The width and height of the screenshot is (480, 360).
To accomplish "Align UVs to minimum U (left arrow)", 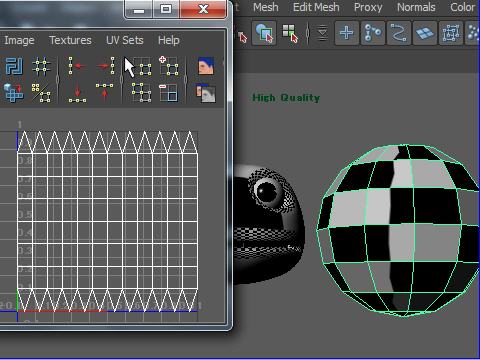I will 77,66.
